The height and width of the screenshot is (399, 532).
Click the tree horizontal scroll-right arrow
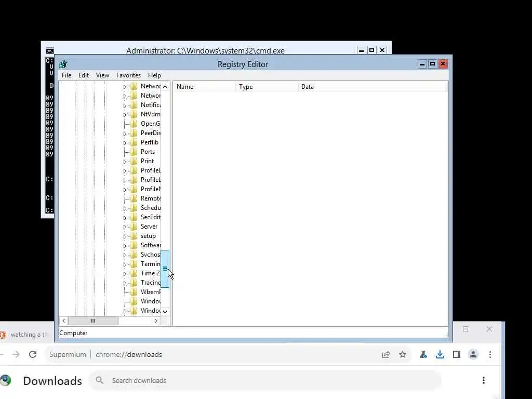156,321
